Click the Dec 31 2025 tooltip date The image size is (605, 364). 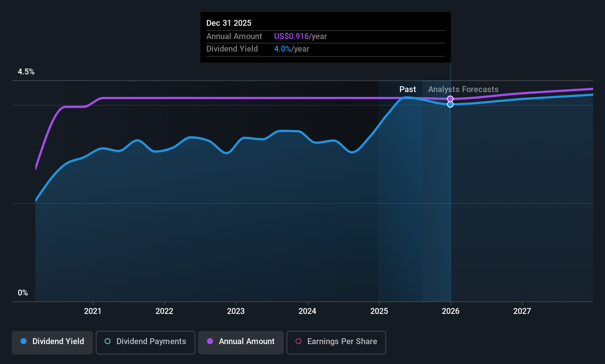tap(229, 23)
